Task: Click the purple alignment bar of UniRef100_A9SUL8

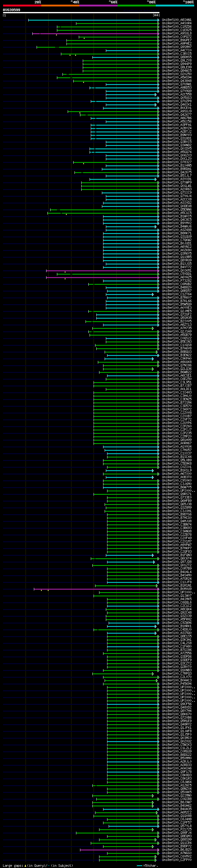Action: tap(96, 34)
